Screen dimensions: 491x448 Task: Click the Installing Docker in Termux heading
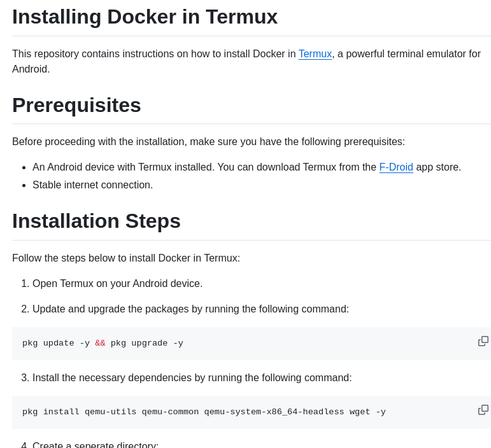coord(145,17)
